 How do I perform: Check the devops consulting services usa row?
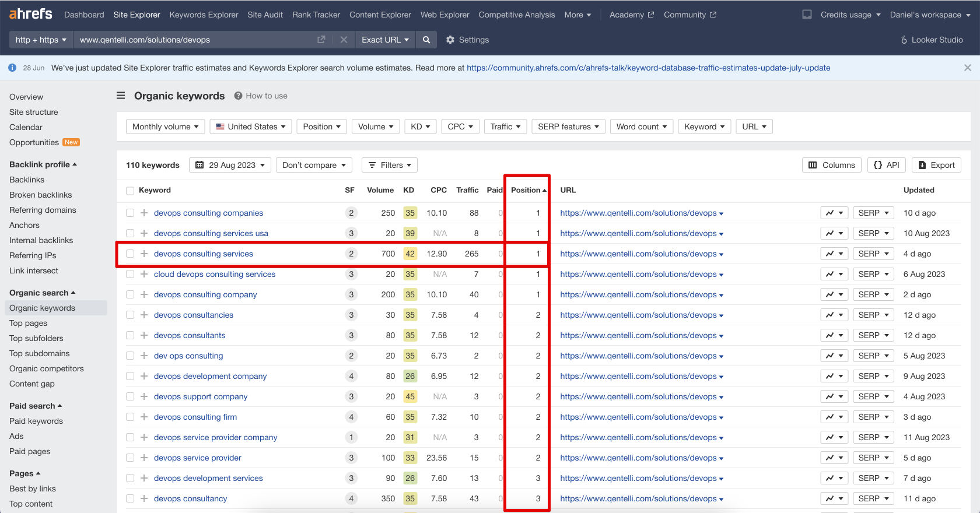click(x=130, y=233)
